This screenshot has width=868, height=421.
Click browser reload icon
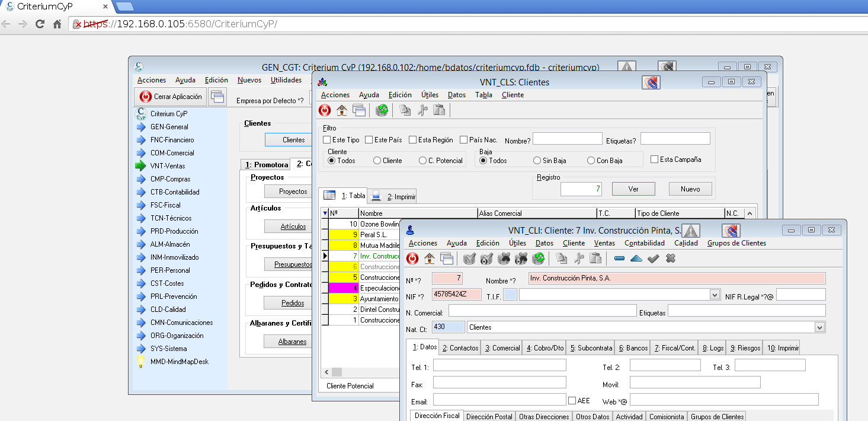(x=40, y=24)
